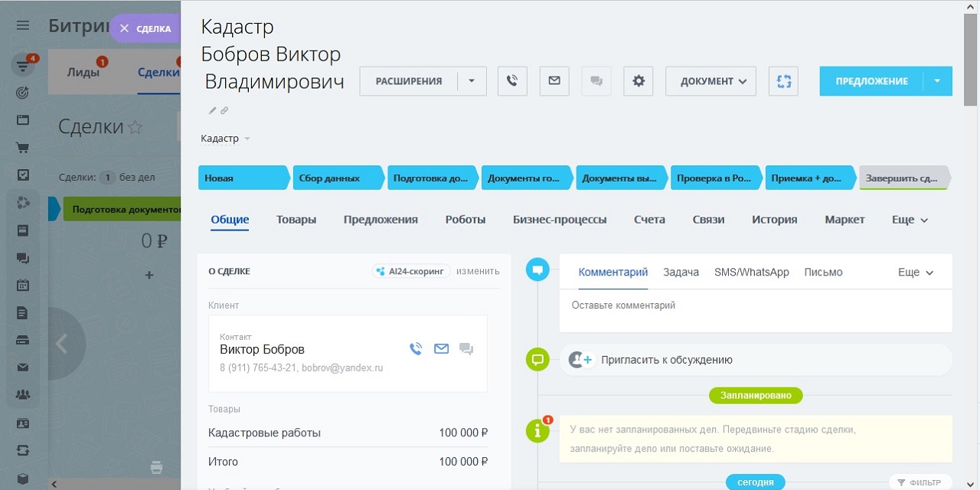The width and height of the screenshot is (980, 490).
Task: Switch to the Товары tab
Action: pos(296,220)
